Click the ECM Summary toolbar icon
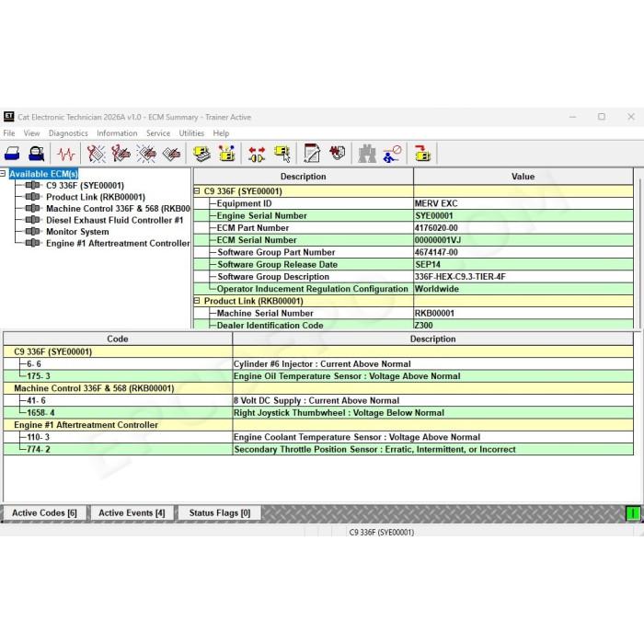The image size is (644, 644). [201, 154]
